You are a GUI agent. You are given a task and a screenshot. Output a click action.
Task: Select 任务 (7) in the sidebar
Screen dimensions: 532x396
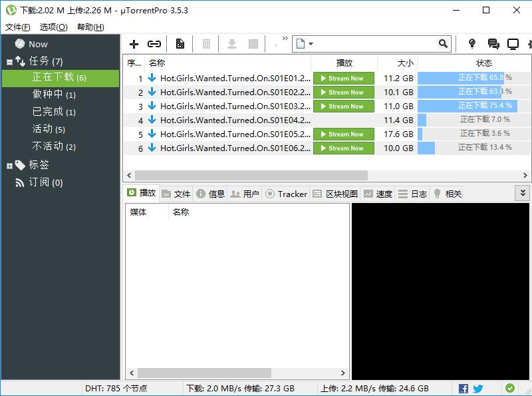coord(46,61)
